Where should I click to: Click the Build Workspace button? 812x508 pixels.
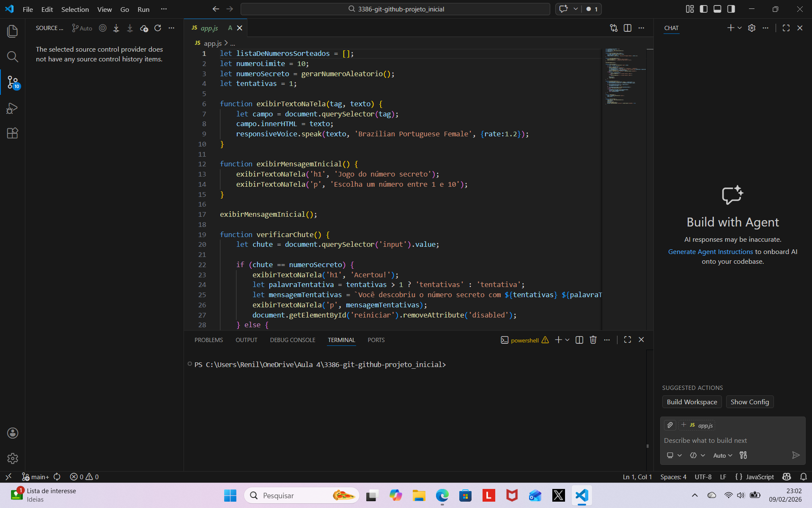[x=692, y=402]
